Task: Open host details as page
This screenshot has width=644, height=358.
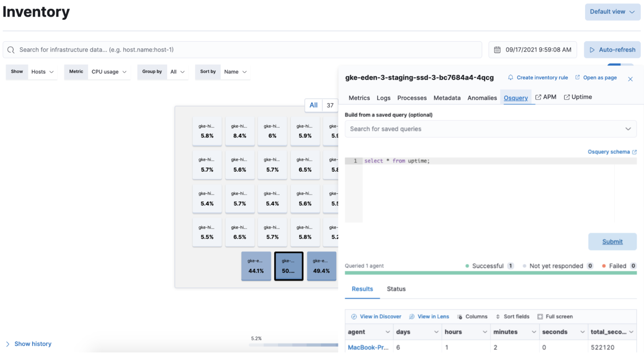Action: [596, 77]
